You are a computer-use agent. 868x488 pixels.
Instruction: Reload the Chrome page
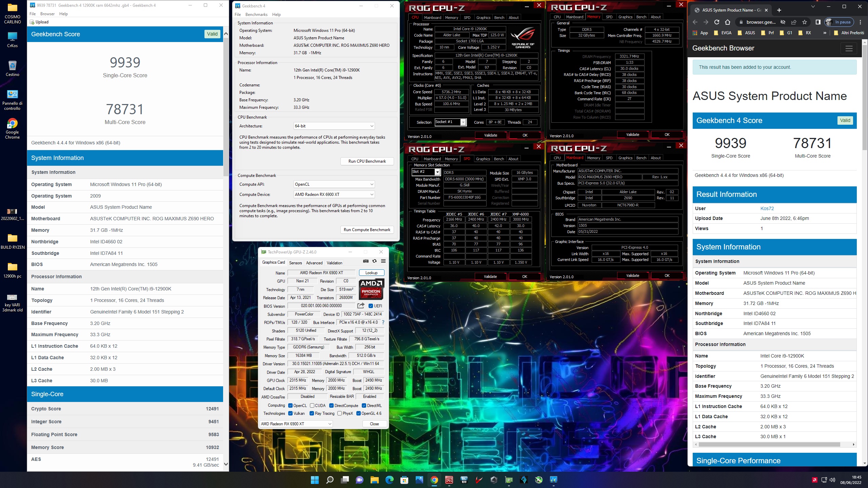tap(717, 22)
